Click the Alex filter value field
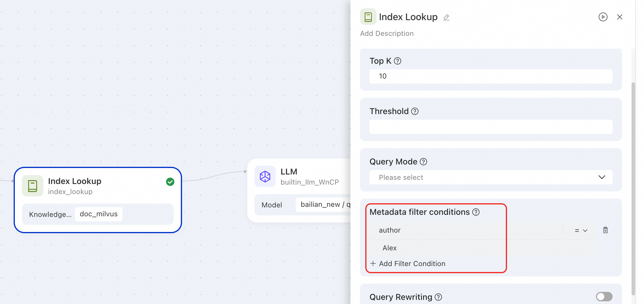This screenshot has height=304, width=644. (483, 248)
